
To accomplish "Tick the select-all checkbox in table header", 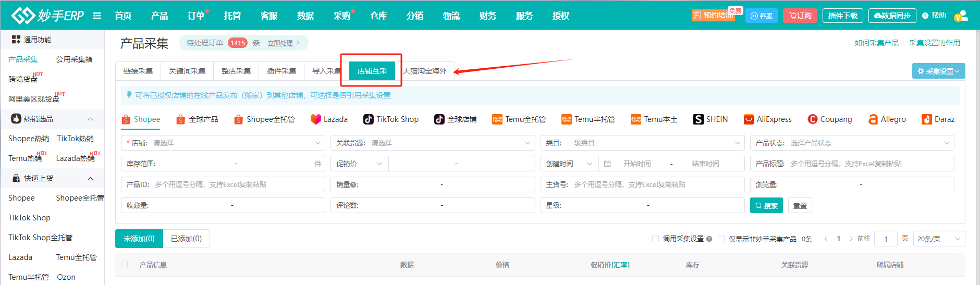I will point(124,265).
